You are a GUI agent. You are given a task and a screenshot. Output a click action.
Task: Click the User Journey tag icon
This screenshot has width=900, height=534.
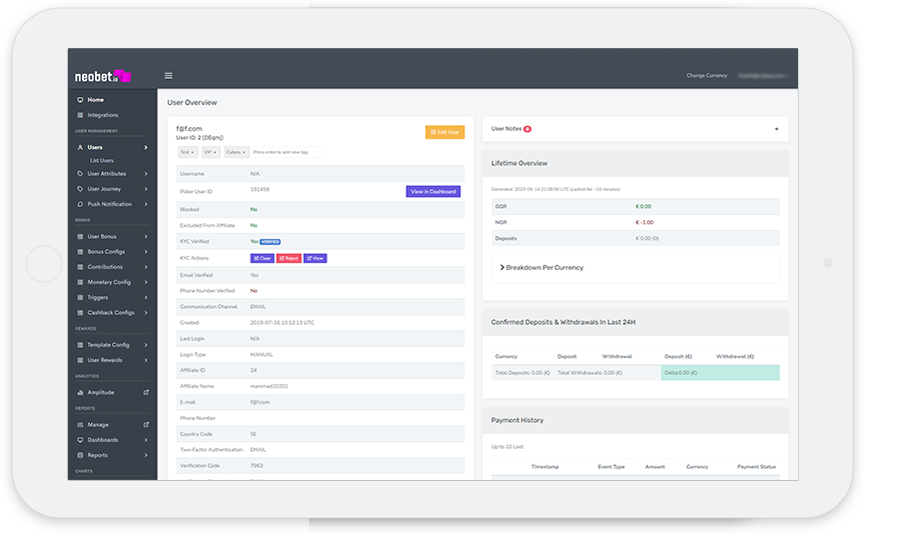click(x=80, y=189)
